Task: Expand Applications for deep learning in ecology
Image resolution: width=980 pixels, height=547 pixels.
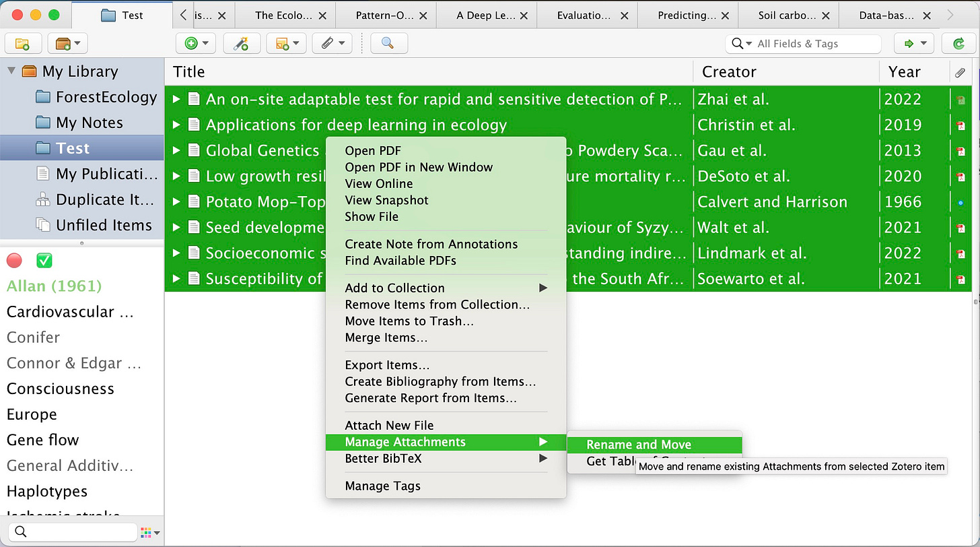Action: (x=176, y=125)
